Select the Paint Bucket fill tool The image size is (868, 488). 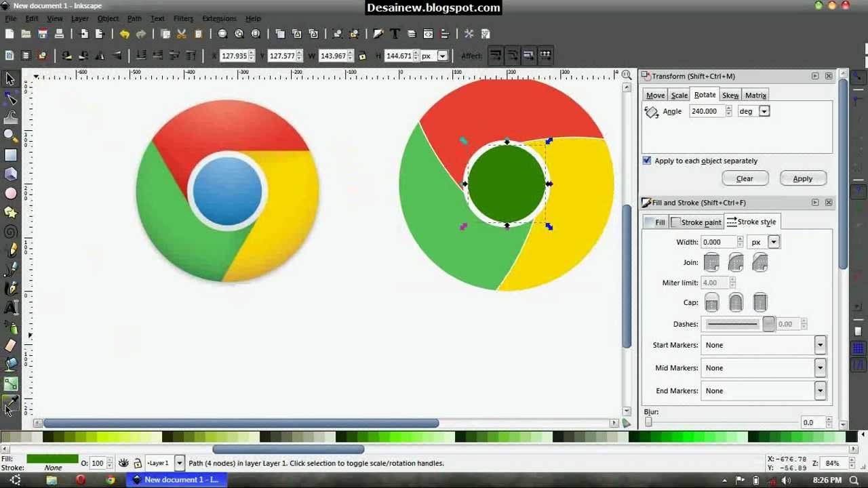(x=10, y=365)
